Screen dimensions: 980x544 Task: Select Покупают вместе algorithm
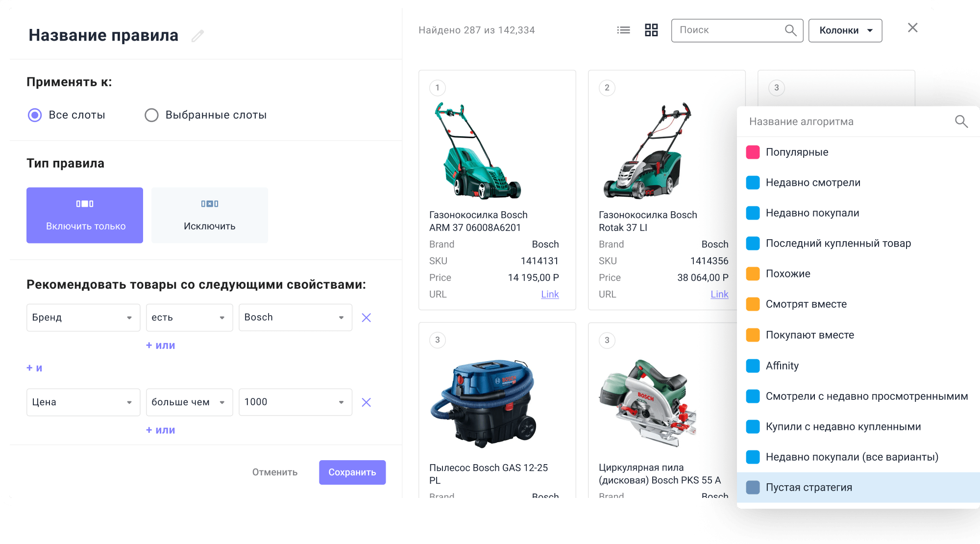[x=858, y=335]
